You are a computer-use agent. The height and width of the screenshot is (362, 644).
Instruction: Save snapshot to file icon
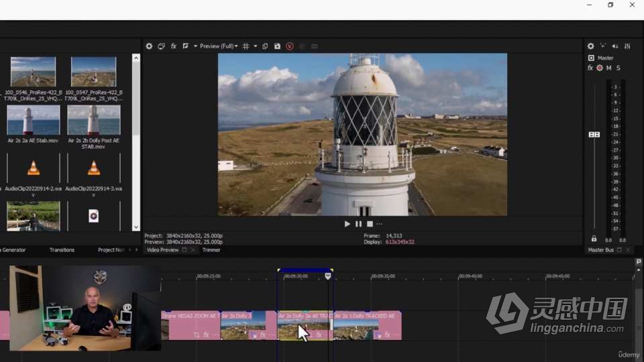pyautogui.click(x=278, y=46)
